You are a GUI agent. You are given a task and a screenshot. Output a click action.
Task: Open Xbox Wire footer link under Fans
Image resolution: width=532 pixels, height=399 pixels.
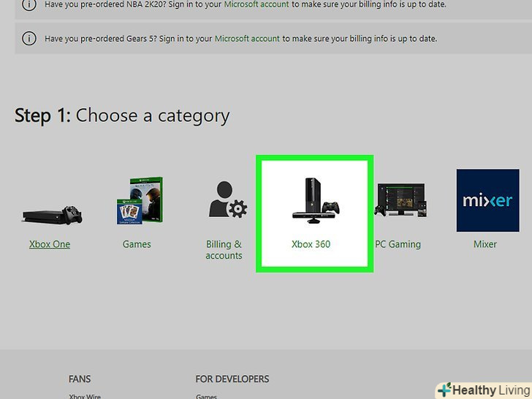tap(85, 396)
